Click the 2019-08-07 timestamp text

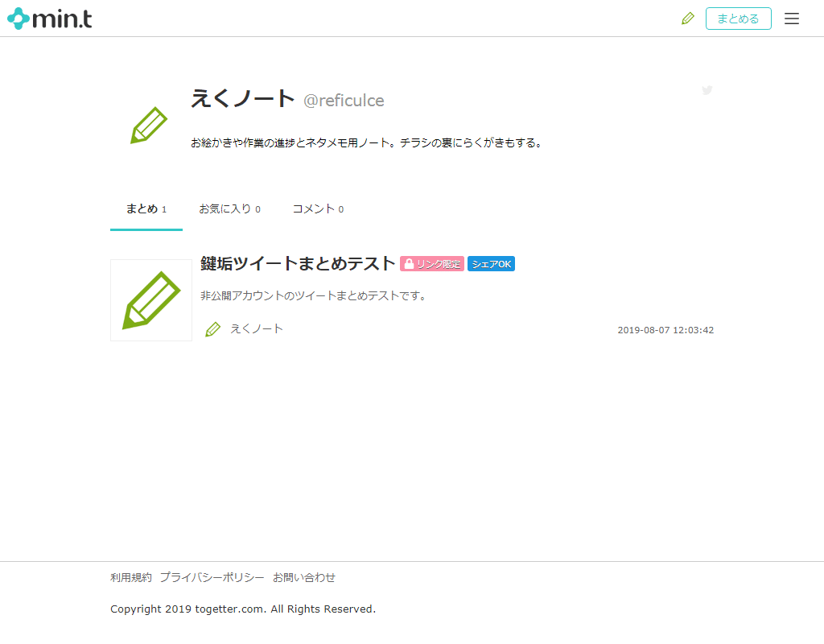665,329
